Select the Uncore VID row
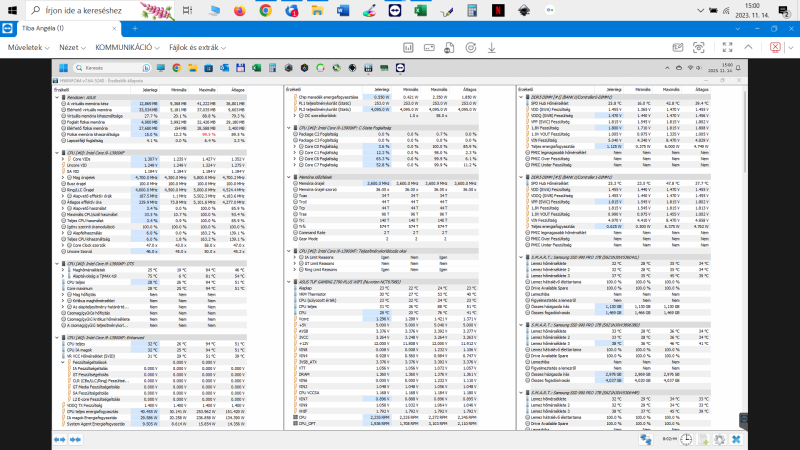 [153, 165]
